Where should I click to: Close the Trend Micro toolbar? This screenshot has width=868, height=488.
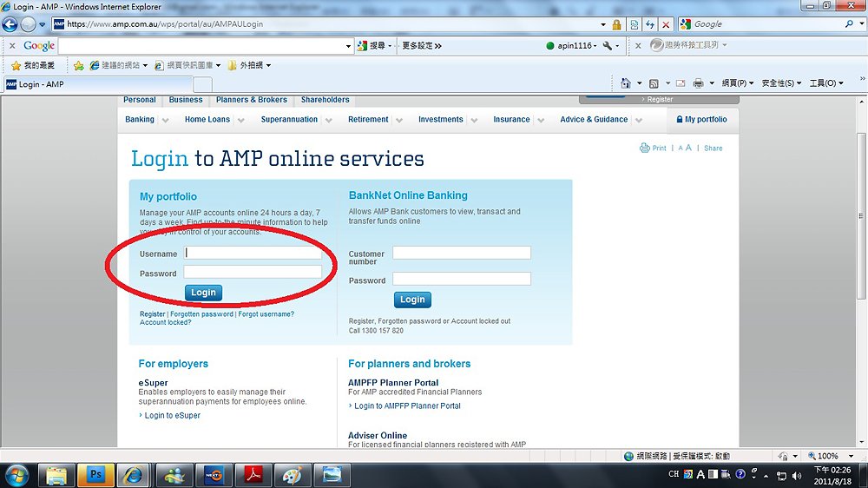[638, 45]
